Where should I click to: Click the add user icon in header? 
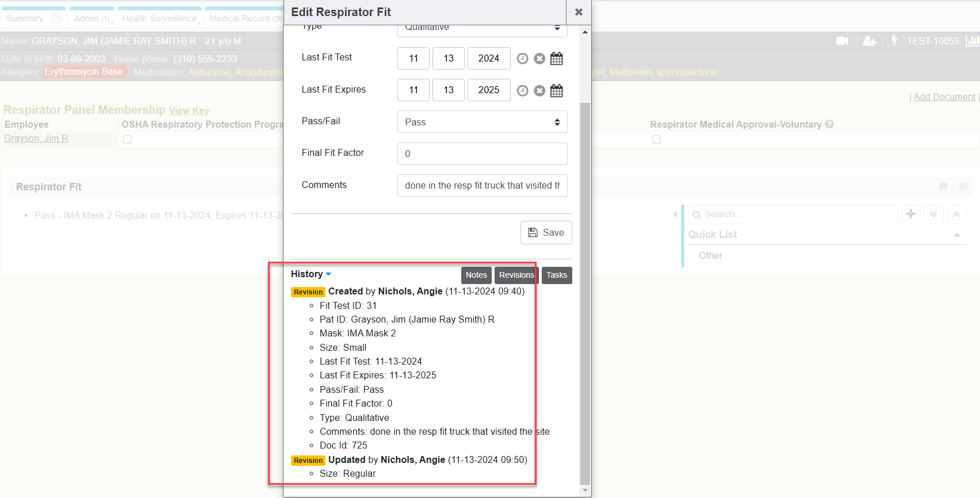[x=869, y=41]
